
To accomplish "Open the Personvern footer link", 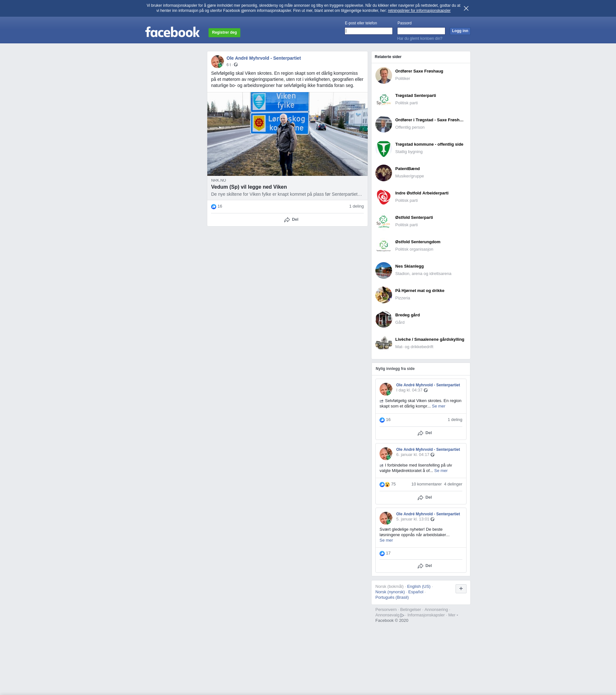I will 386,610.
